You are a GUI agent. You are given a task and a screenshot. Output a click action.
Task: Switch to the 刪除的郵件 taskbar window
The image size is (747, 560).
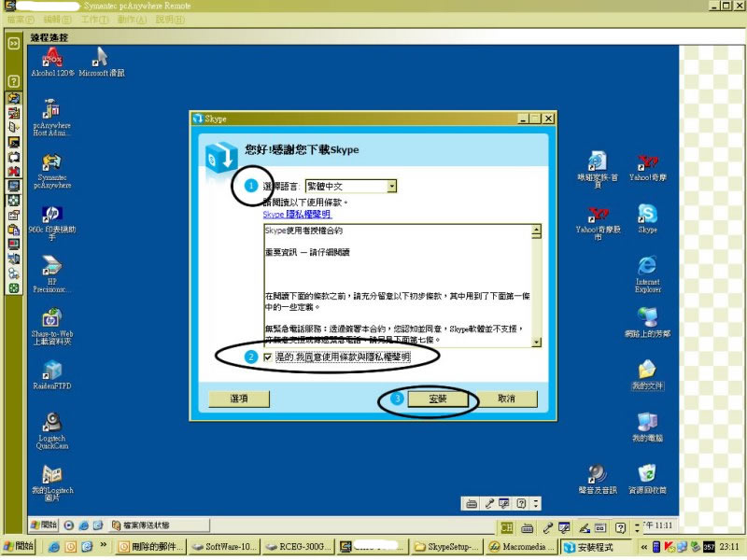pyautogui.click(x=151, y=547)
